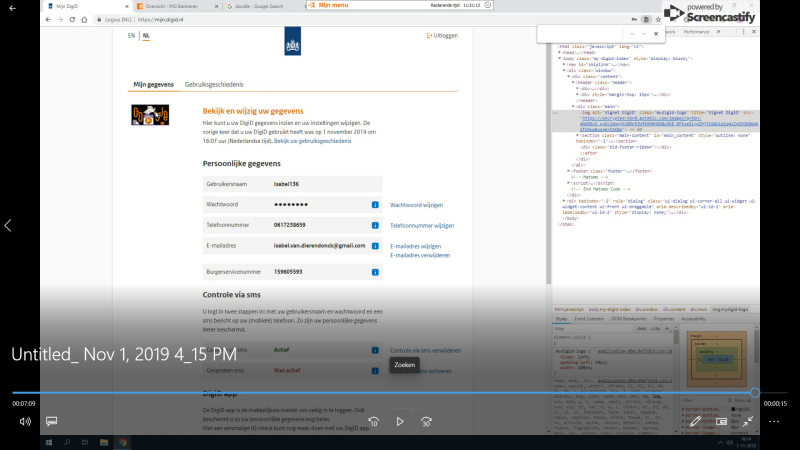
Task: Click the Telefoonnummer wijzigen link
Action: coord(421,226)
